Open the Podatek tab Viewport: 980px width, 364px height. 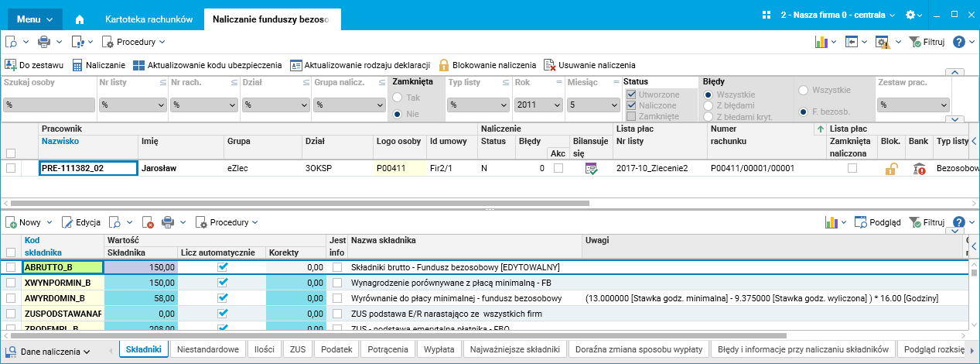337,349
